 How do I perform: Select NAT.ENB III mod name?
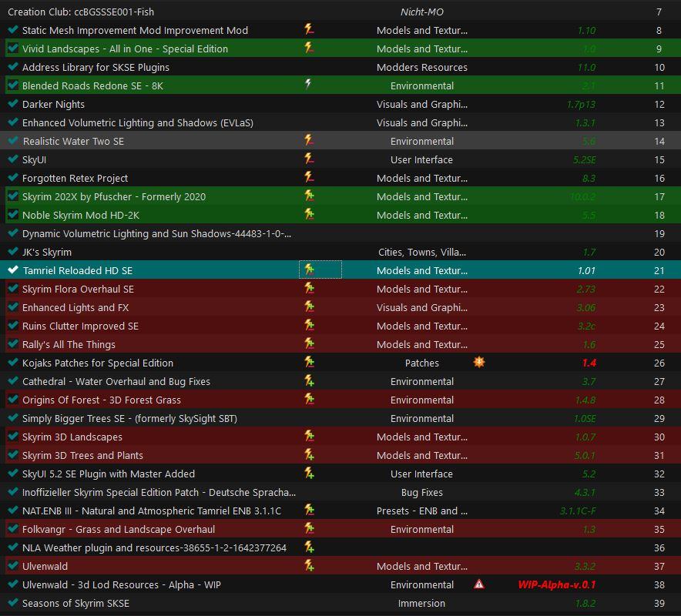[152, 511]
